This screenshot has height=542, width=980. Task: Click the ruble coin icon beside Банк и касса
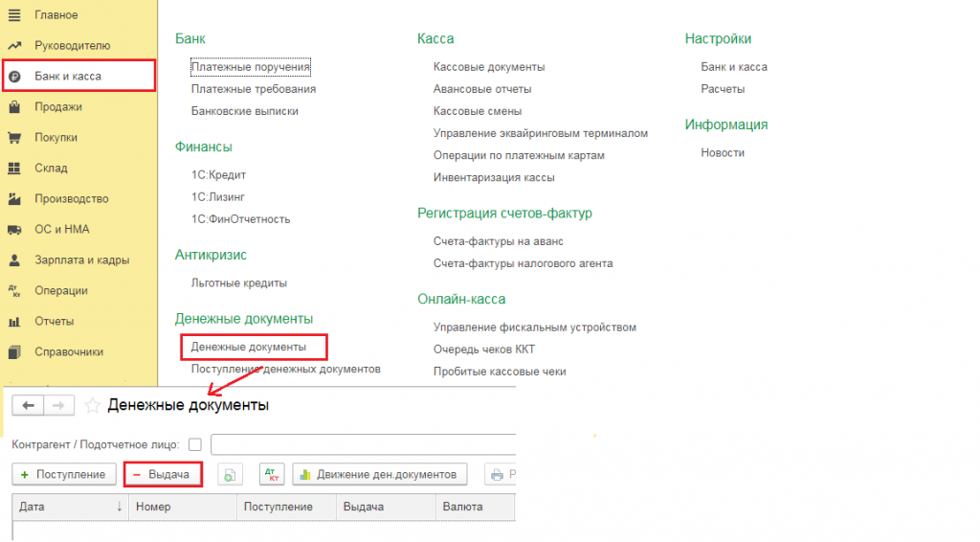click(14, 77)
